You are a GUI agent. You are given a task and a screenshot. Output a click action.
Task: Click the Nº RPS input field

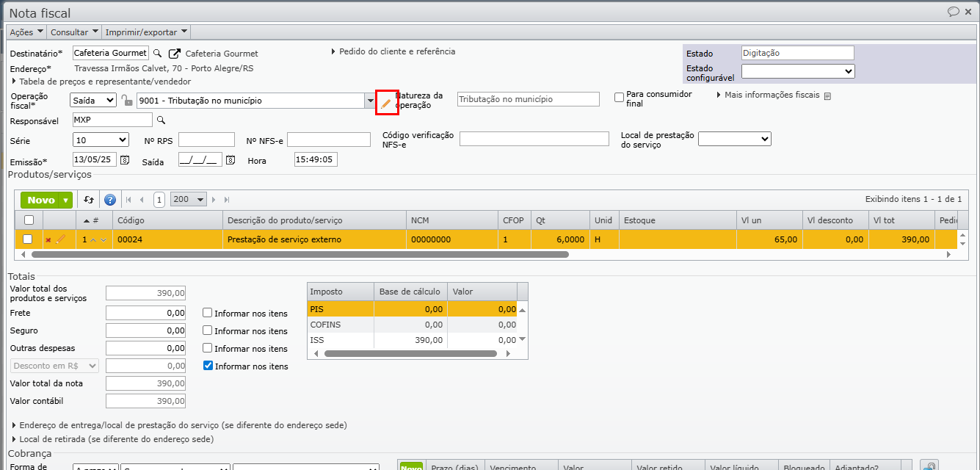tap(206, 140)
